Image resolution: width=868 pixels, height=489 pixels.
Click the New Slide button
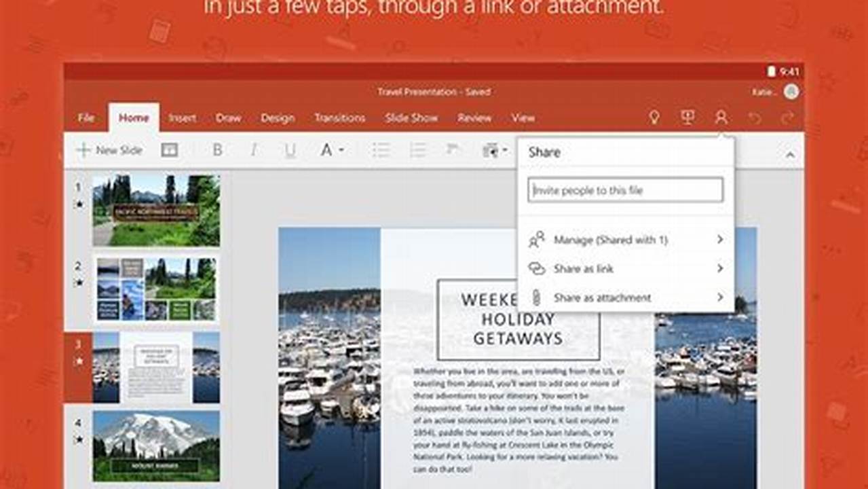click(113, 150)
